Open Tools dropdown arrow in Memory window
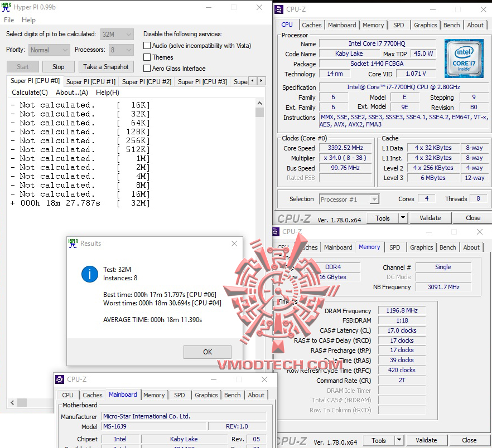The image size is (492, 448). pyautogui.click(x=399, y=440)
